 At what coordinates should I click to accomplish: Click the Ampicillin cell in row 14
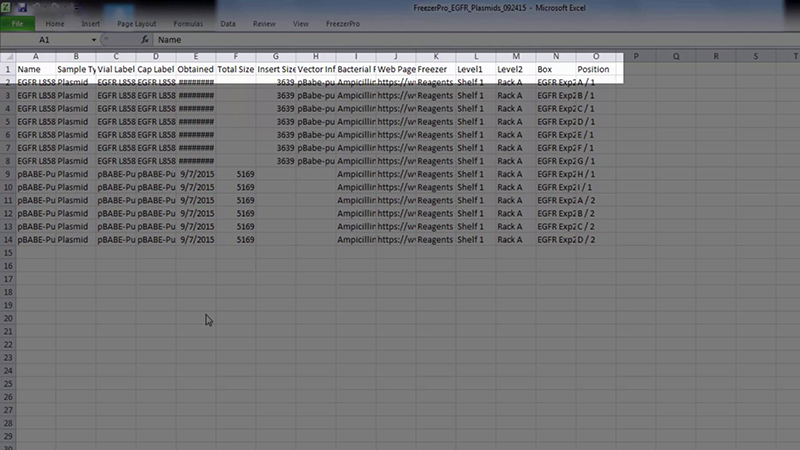(x=356, y=240)
